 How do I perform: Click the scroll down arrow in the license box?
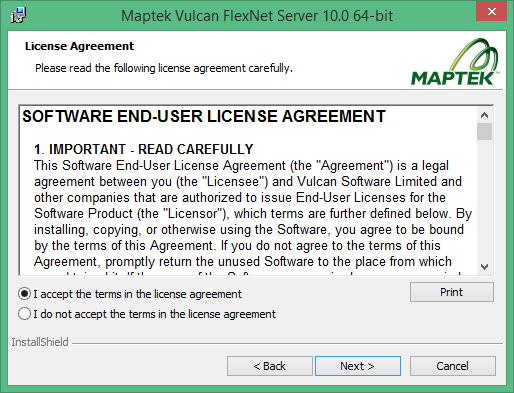[484, 267]
